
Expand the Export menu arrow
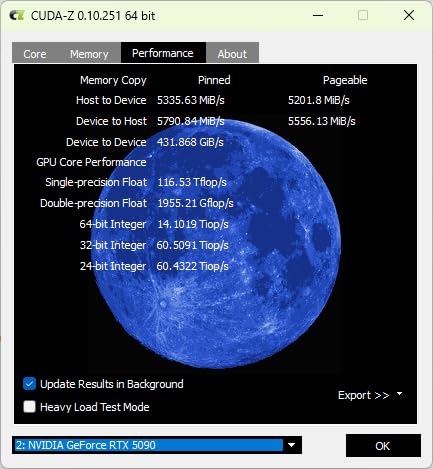pyautogui.click(x=399, y=394)
